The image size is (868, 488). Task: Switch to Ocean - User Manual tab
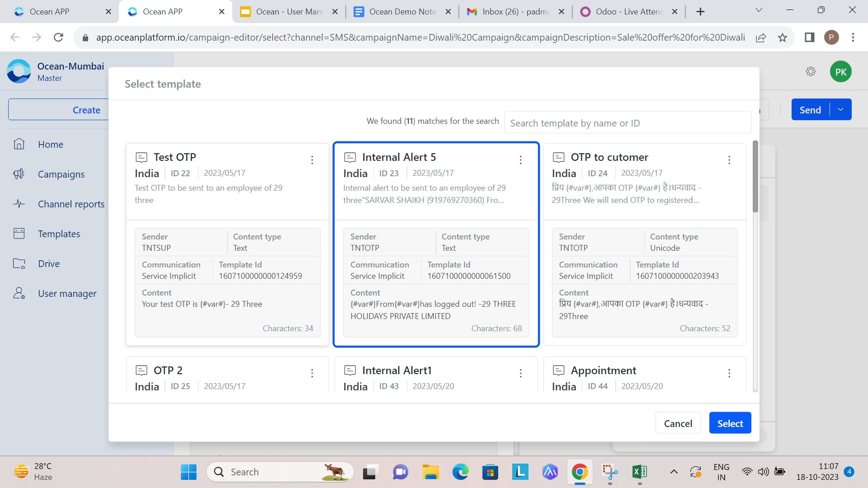click(x=289, y=12)
